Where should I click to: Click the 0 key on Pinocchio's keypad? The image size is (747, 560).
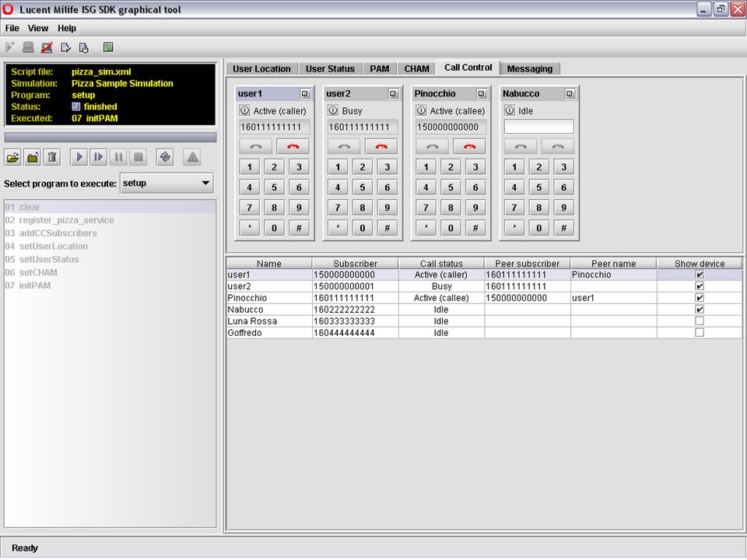451,228
